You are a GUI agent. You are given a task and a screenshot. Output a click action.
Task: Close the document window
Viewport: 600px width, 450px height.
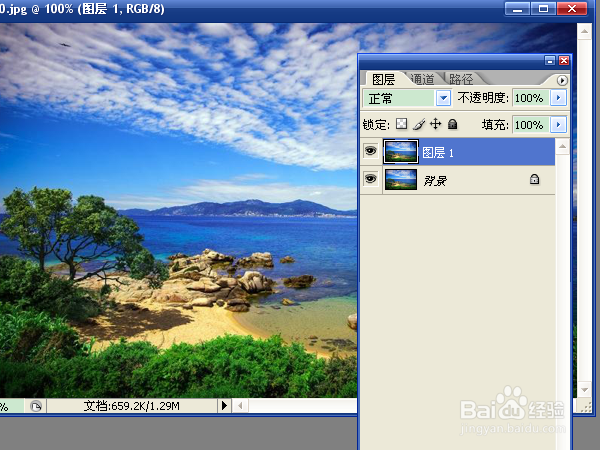pyautogui.click(x=572, y=8)
